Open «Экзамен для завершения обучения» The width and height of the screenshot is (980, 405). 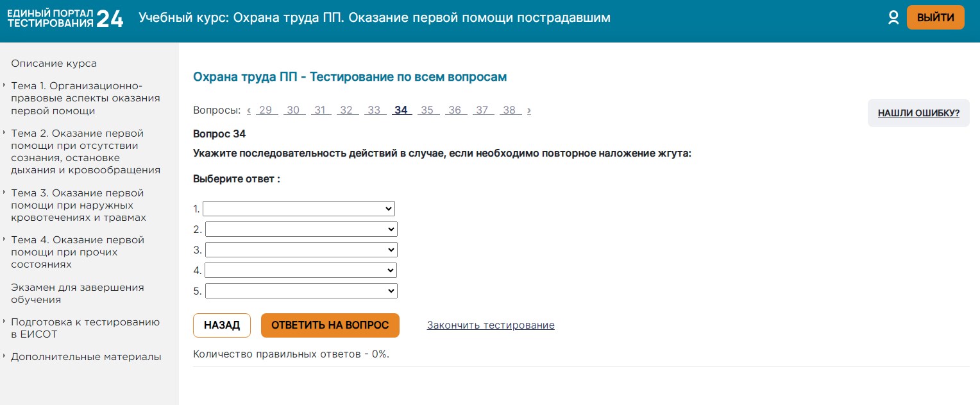(x=77, y=293)
